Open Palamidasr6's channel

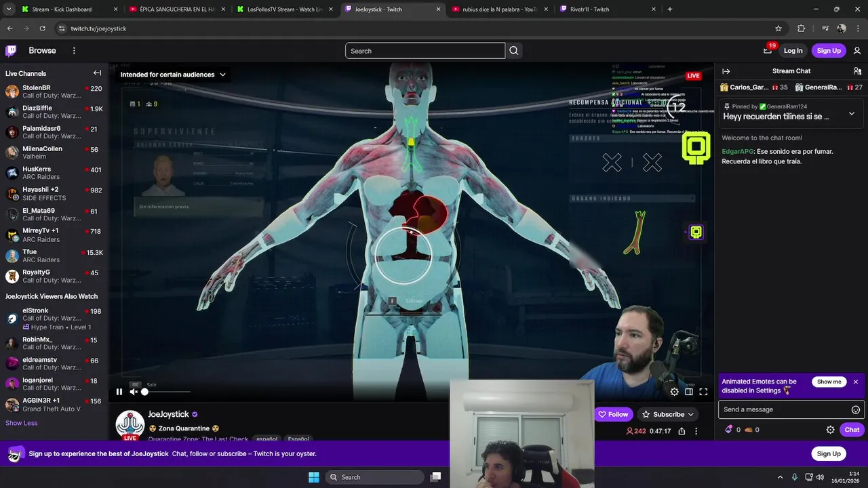53,133
